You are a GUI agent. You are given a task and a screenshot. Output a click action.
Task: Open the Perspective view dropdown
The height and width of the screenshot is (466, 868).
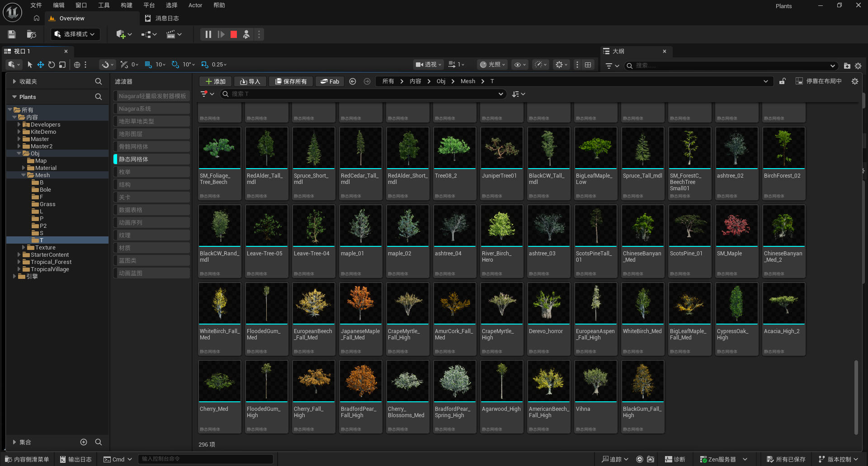[429, 65]
